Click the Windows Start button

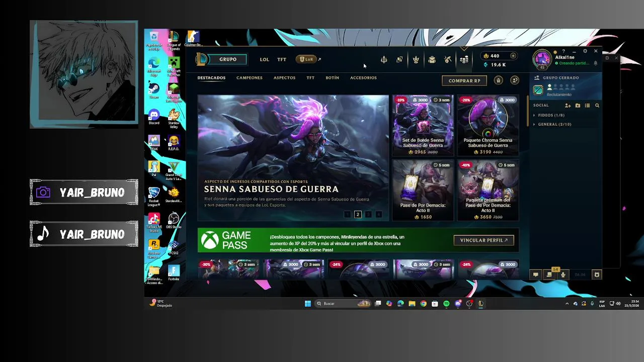[x=308, y=303]
